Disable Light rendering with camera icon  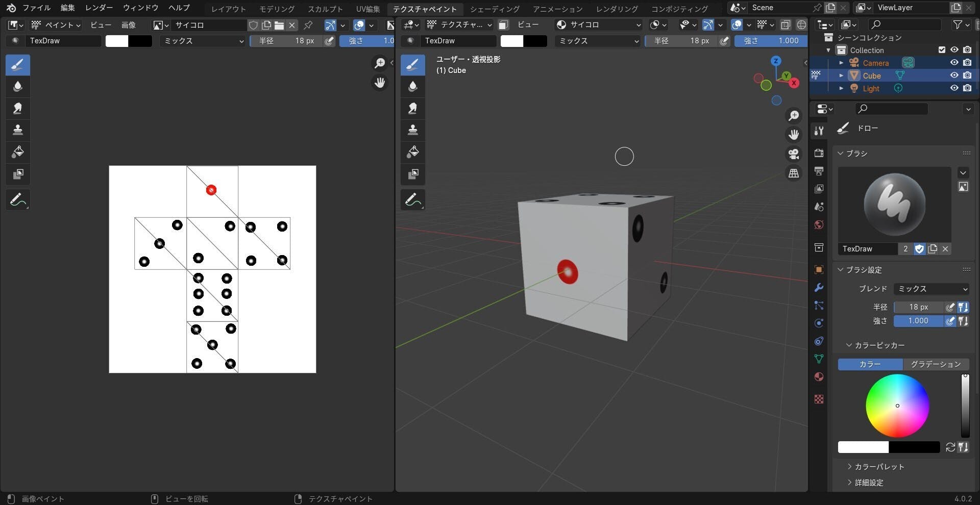coord(967,88)
